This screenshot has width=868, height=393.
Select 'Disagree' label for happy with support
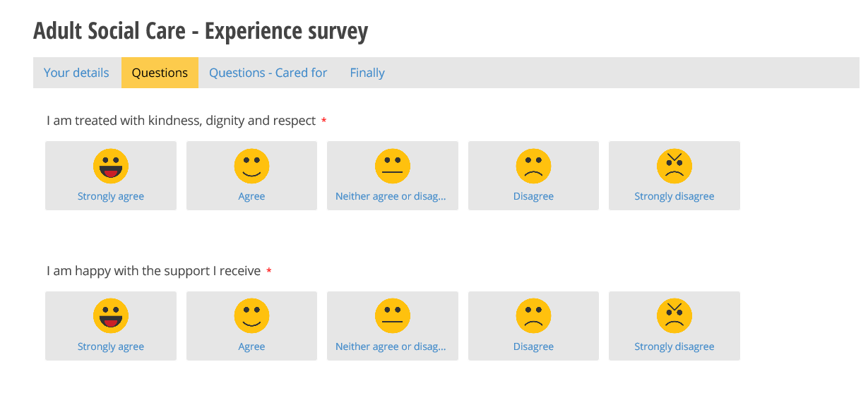point(533,346)
